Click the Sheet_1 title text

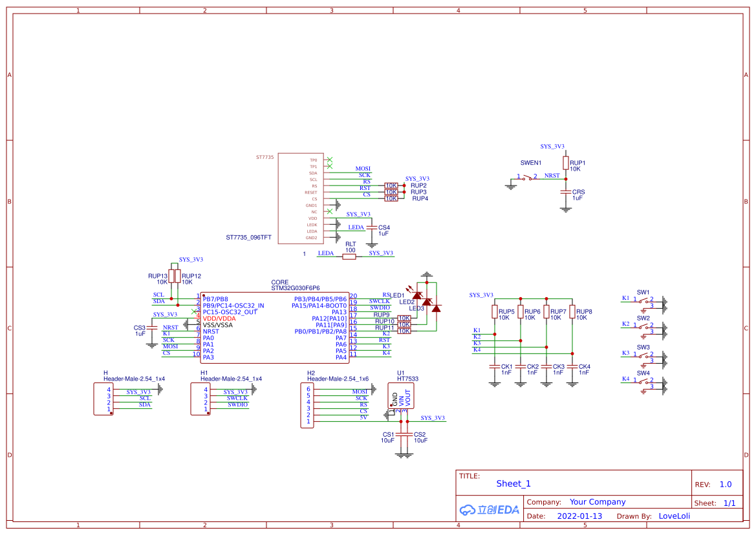click(x=512, y=483)
